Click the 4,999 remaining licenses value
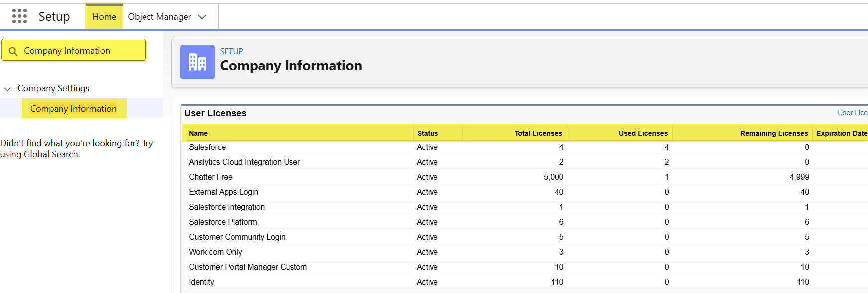 click(x=799, y=177)
